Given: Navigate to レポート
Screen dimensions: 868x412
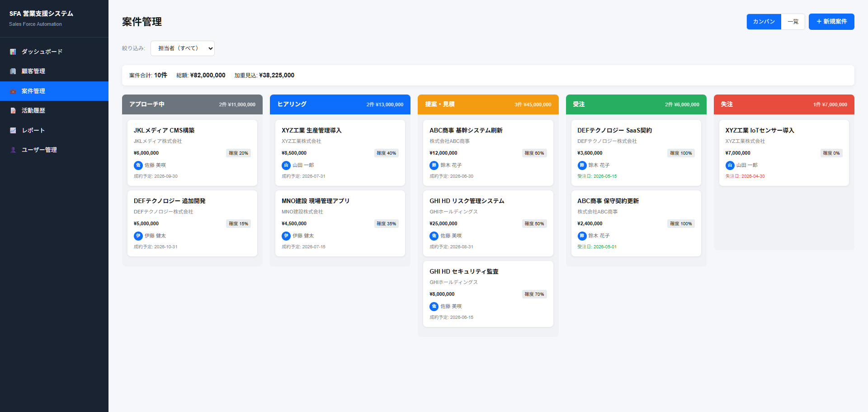Looking at the screenshot, I should pos(54,130).
